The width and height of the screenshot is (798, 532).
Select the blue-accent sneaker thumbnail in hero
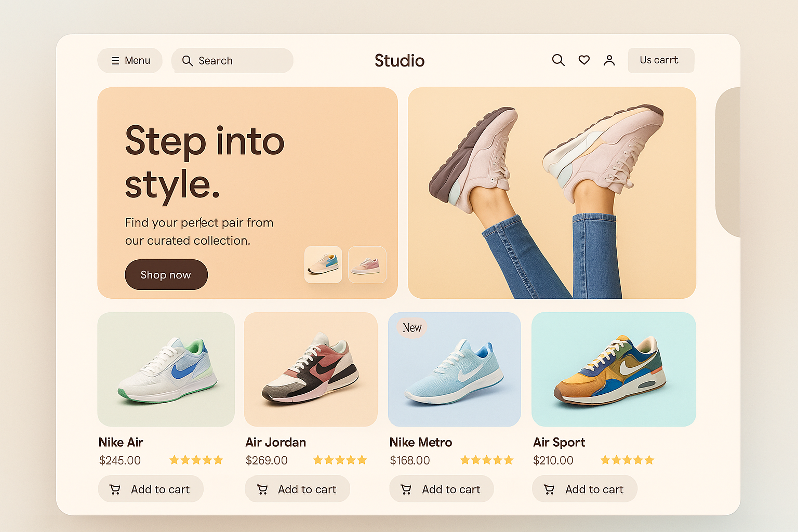pos(323,264)
